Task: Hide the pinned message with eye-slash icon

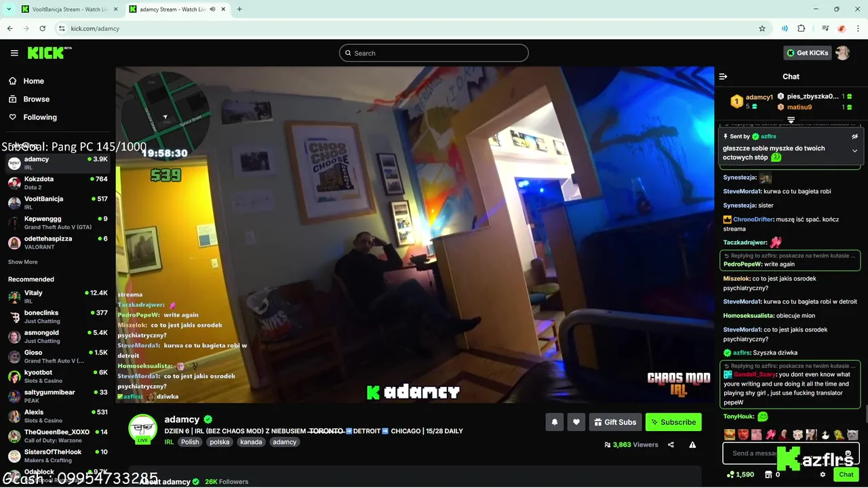Action: (x=855, y=136)
